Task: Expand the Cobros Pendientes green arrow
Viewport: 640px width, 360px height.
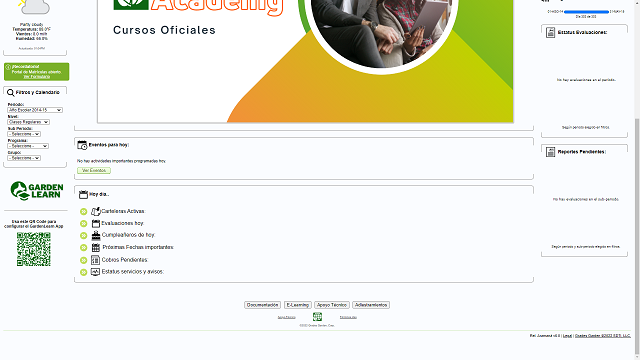Action: pyautogui.click(x=84, y=260)
